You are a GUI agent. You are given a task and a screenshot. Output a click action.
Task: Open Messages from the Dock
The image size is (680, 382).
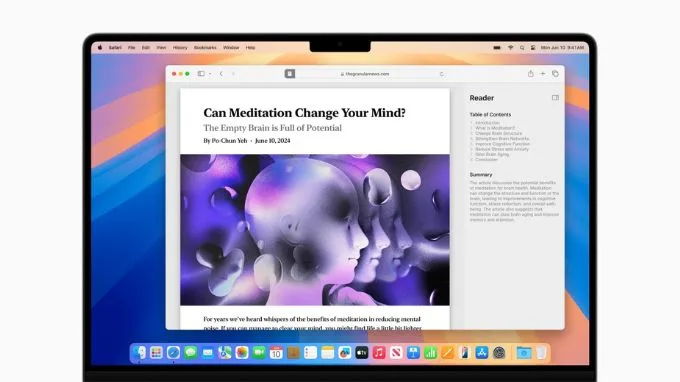[190, 353]
